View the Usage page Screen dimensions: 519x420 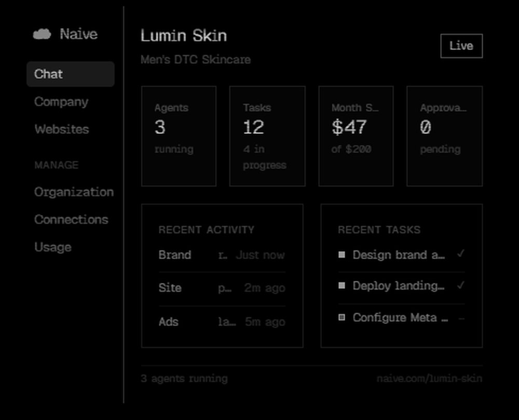click(53, 247)
